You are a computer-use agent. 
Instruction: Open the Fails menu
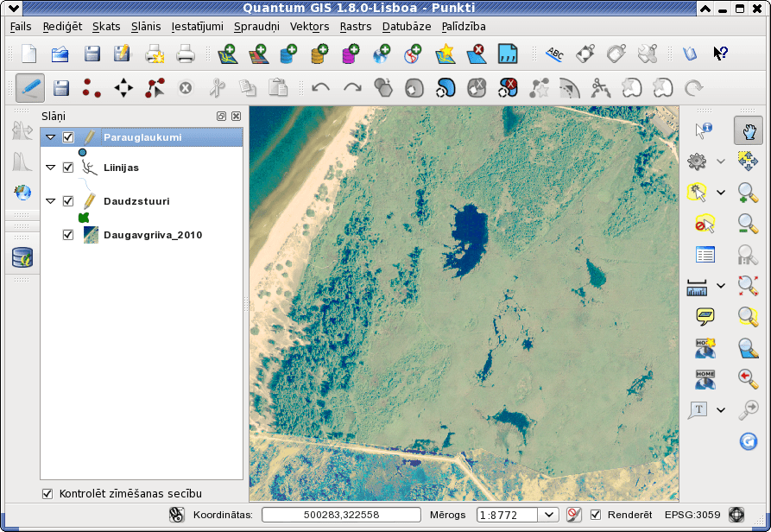[x=21, y=27]
